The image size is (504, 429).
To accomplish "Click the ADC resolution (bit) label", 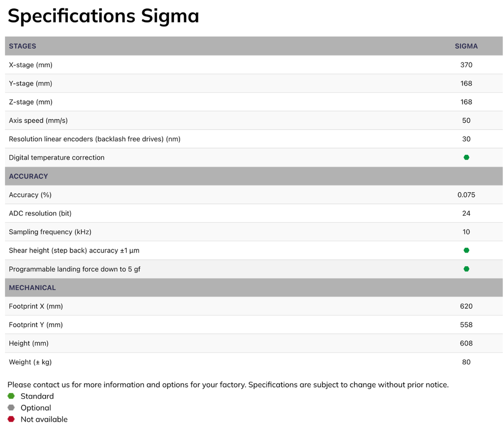I will click(40, 213).
